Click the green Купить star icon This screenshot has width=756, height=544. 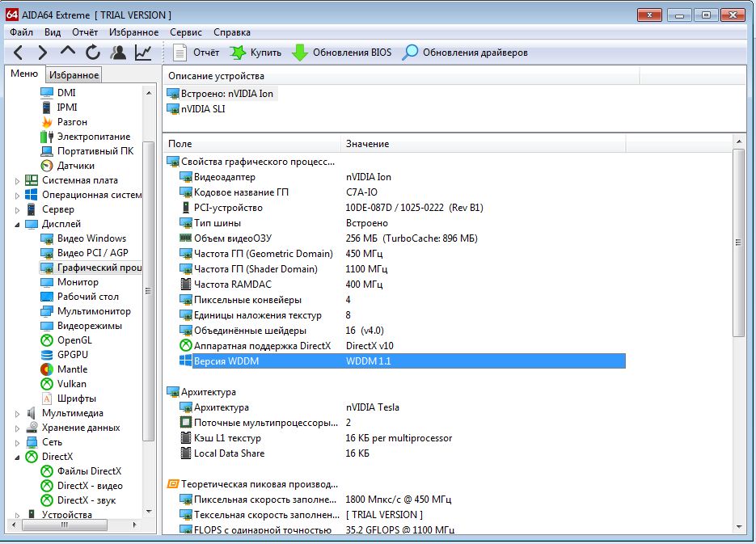237,53
